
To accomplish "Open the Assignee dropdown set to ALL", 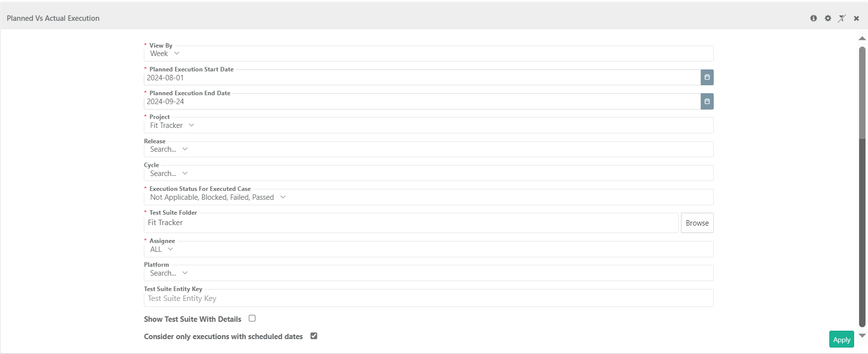I will pos(171,249).
